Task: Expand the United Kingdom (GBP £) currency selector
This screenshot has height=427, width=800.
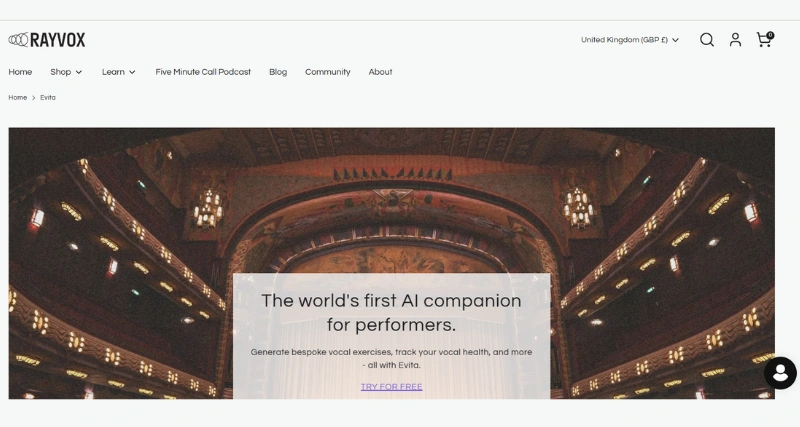Action: (x=629, y=40)
